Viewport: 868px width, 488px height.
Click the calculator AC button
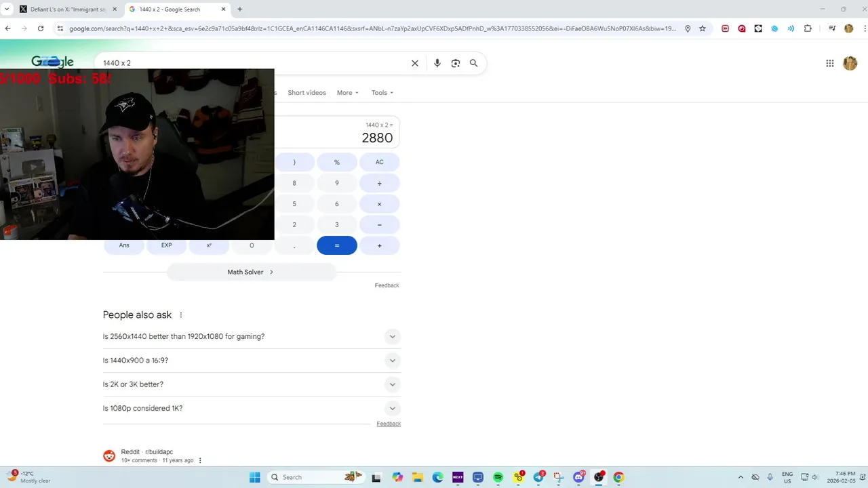[380, 162]
